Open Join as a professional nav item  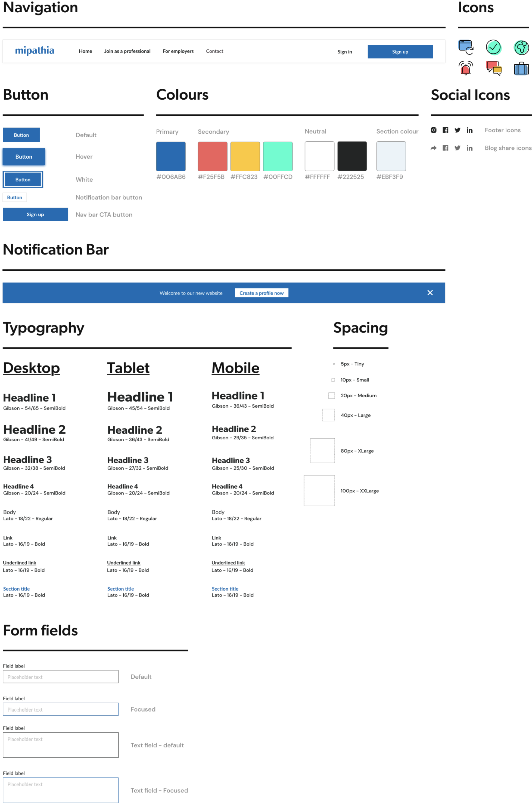(x=127, y=51)
